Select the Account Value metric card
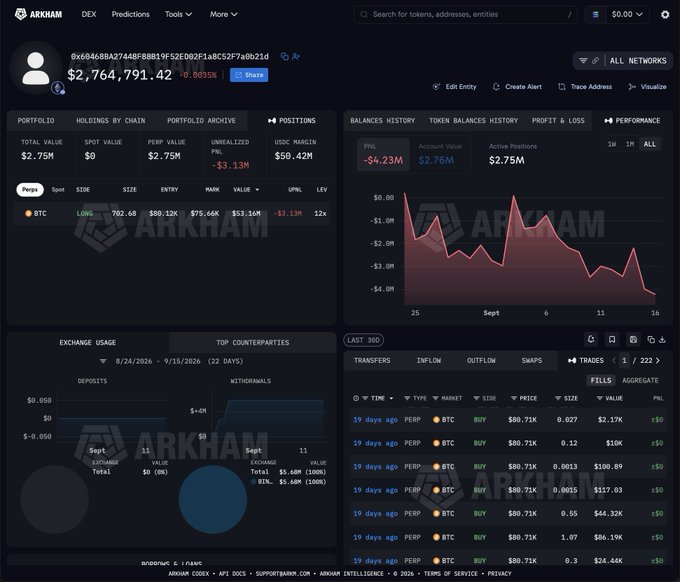 tap(441, 154)
